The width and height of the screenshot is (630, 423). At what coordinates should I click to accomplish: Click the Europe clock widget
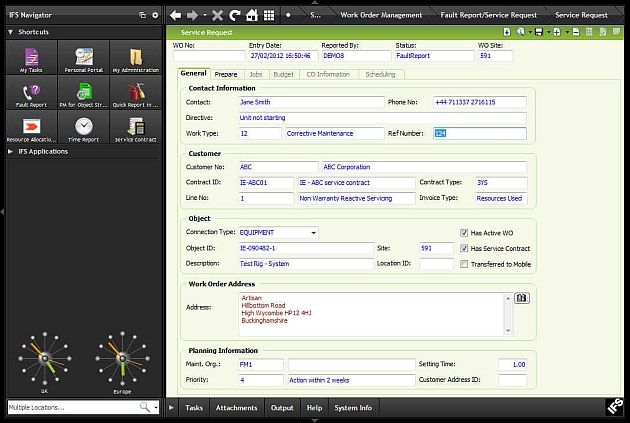pos(123,359)
